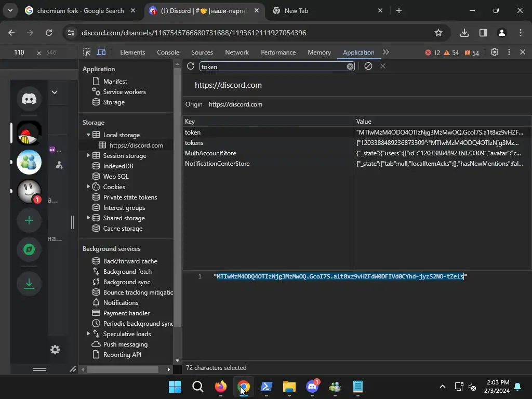Bookmark this page with the star icon
The width and height of the screenshot is (532, 399).
438,33
